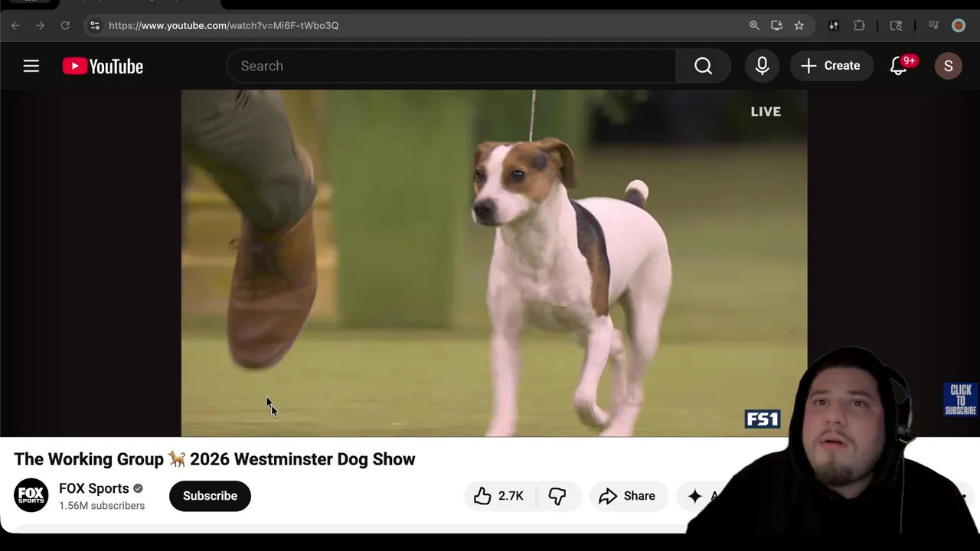Viewport: 980px width, 551px height.
Task: Open the sliders extension icon
Action: (834, 25)
